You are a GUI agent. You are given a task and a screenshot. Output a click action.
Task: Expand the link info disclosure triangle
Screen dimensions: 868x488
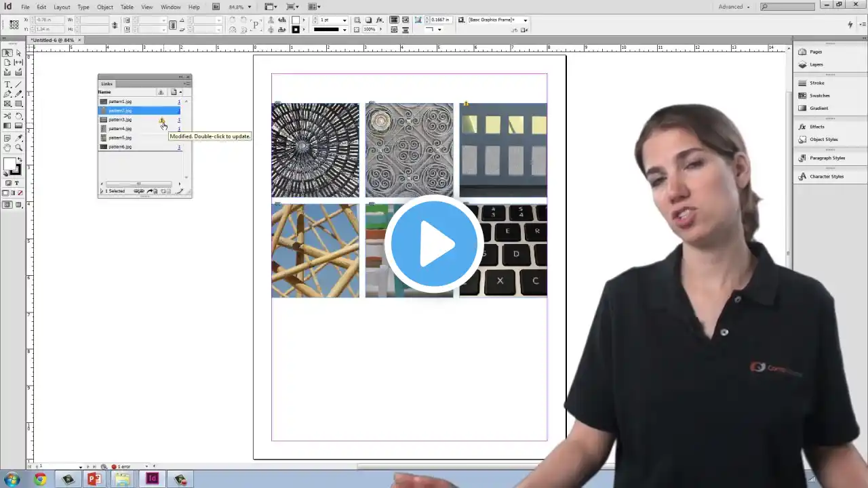(102, 191)
